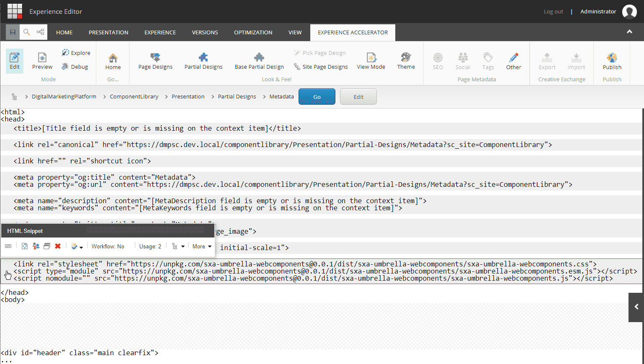Open the Page Designs tool
The height and width of the screenshot is (364, 644).
[155, 61]
